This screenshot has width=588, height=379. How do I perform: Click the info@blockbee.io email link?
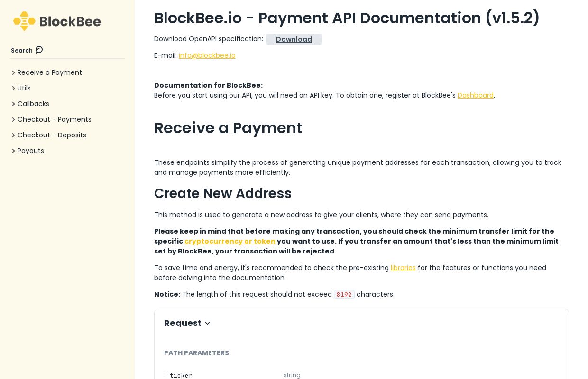coord(207,55)
